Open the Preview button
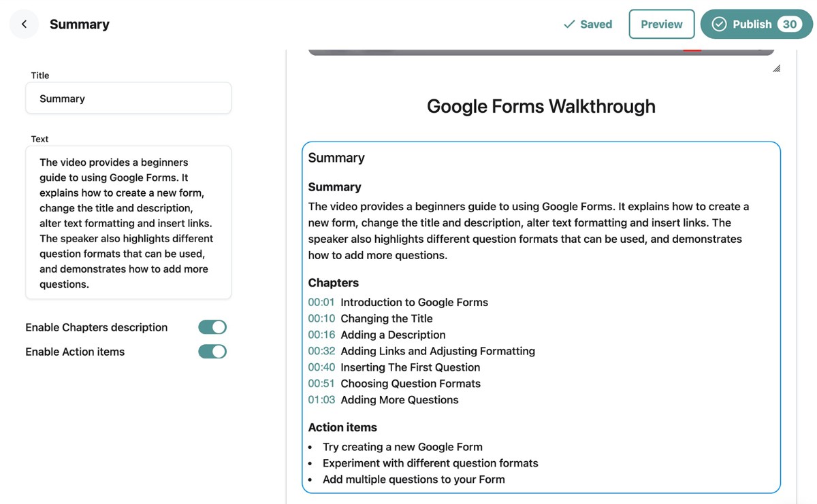Viewport: 817px width, 504px height. pyautogui.click(x=662, y=24)
